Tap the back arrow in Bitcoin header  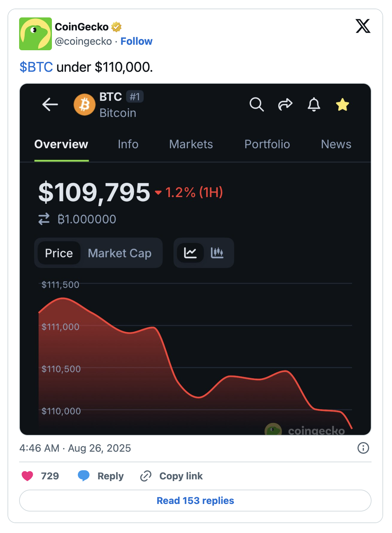[x=50, y=105]
